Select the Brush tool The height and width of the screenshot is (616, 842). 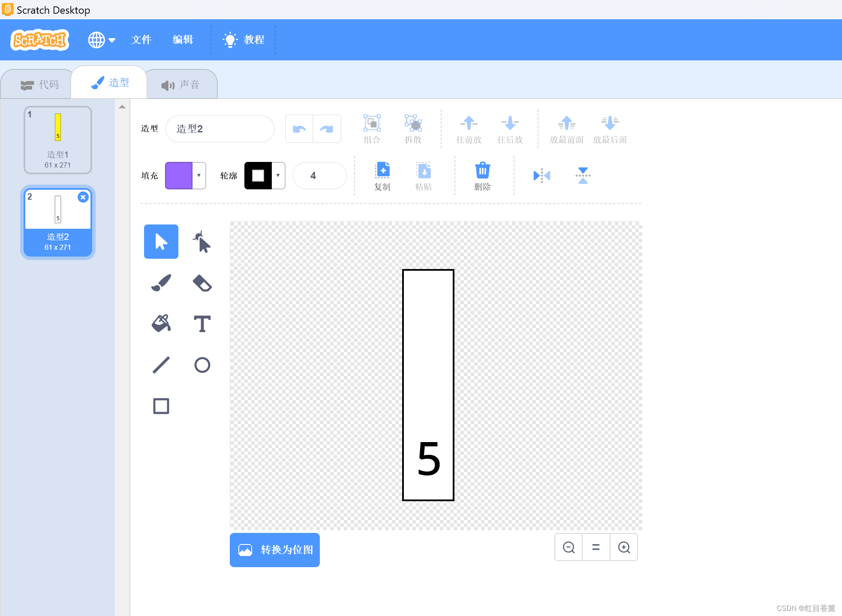tap(161, 283)
